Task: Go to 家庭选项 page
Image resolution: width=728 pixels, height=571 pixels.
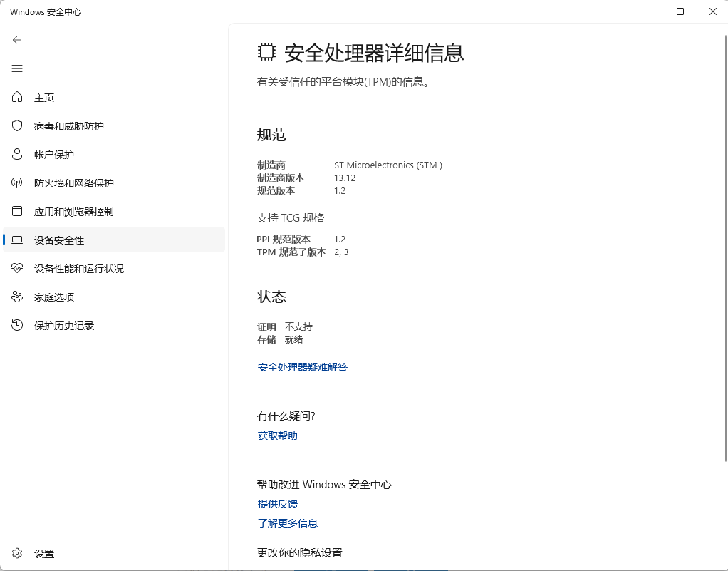Action: pyautogui.click(x=114, y=297)
